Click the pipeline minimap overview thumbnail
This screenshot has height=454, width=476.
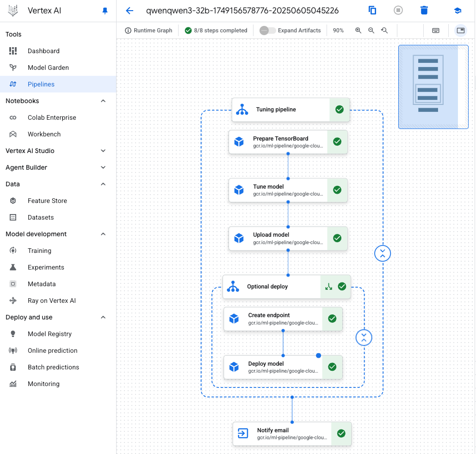(433, 87)
